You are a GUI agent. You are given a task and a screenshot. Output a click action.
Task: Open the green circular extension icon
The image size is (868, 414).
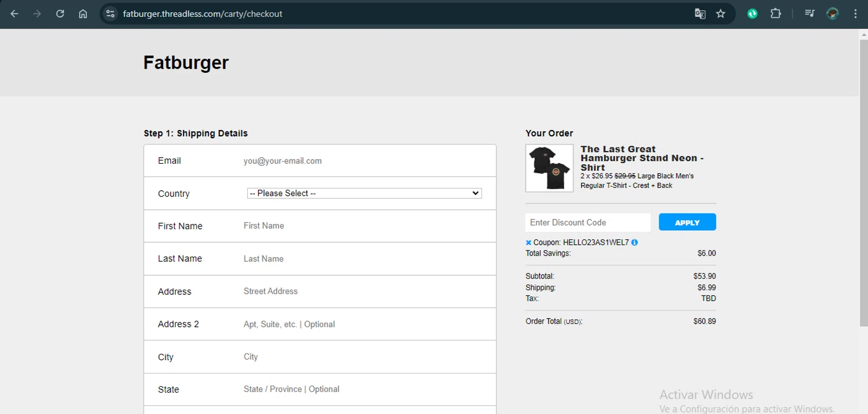[752, 14]
